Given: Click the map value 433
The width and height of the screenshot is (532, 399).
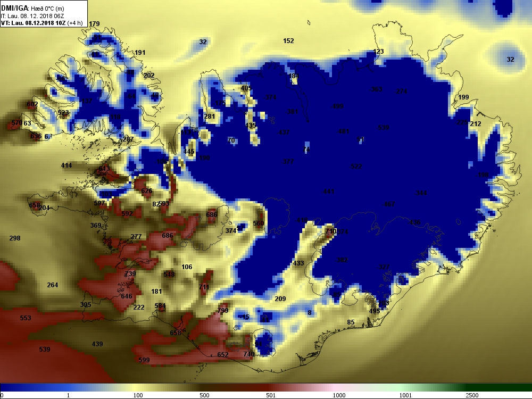Looking at the screenshot, I should [298, 263].
